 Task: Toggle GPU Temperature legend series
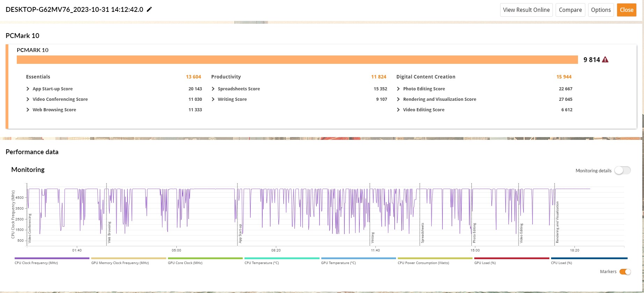coord(358,261)
